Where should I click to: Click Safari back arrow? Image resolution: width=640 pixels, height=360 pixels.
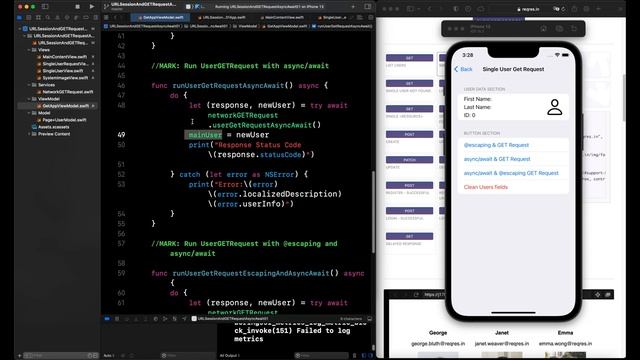click(429, 9)
